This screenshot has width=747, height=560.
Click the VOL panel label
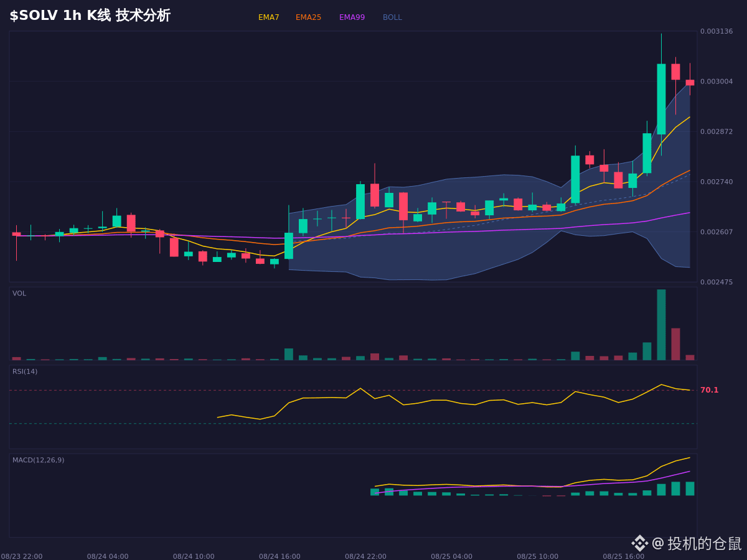(x=19, y=294)
